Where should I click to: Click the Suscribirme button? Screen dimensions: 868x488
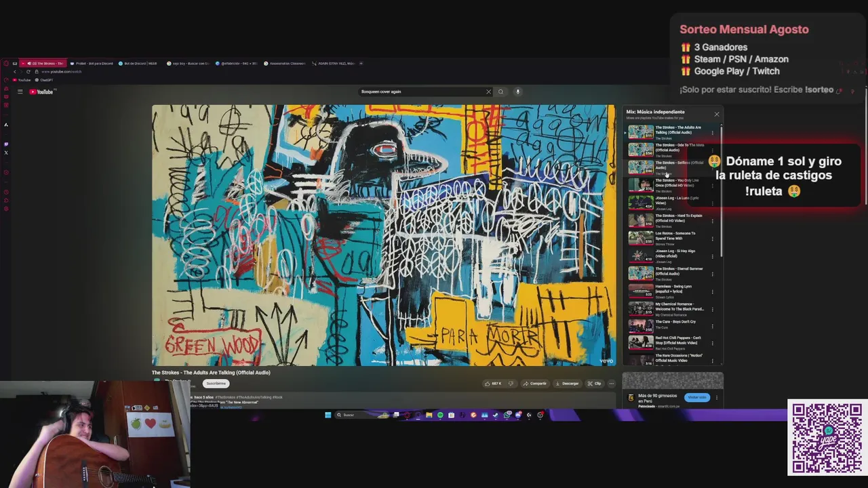pyautogui.click(x=216, y=384)
